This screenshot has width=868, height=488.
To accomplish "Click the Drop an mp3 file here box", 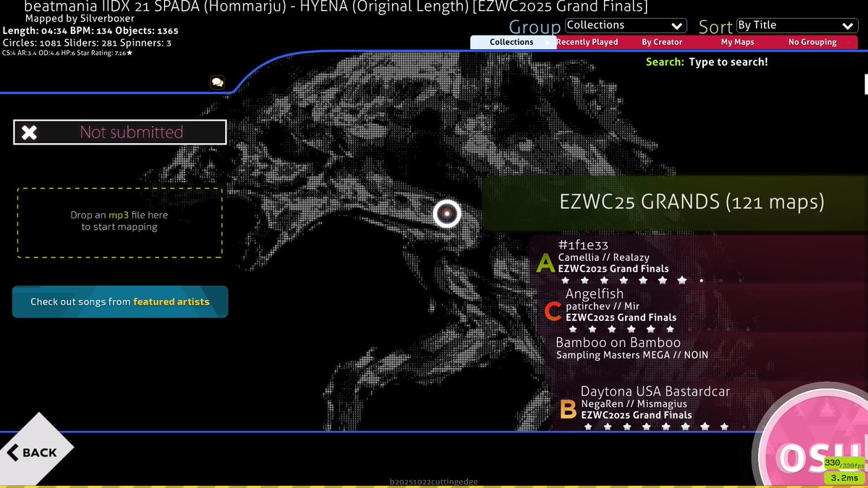I will 120,223.
